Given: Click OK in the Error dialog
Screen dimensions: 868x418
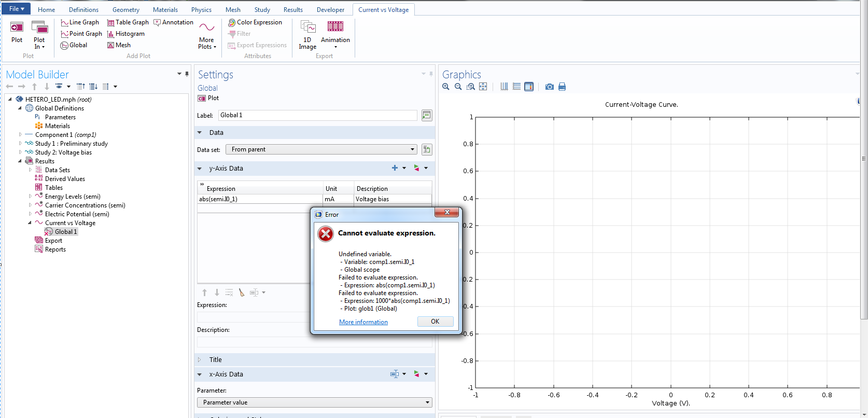Looking at the screenshot, I should point(435,322).
